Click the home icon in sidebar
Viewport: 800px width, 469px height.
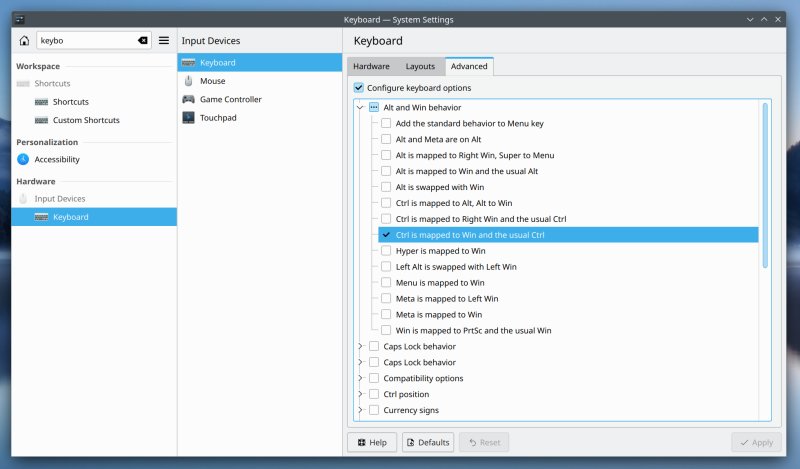(x=24, y=41)
